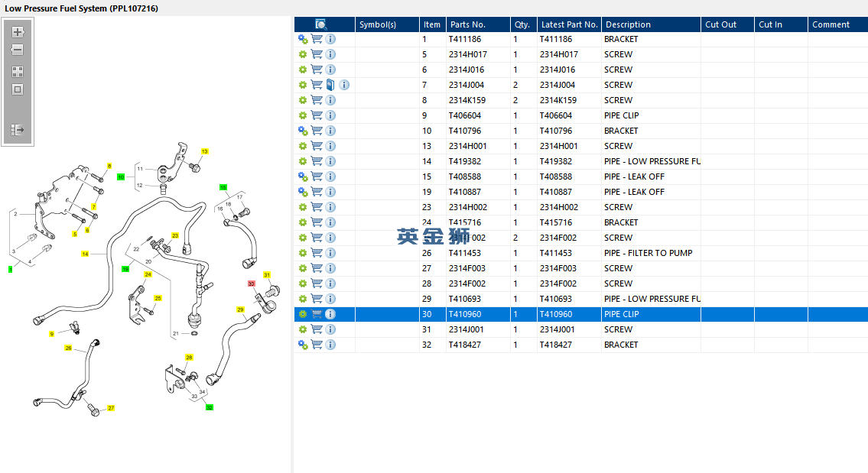This screenshot has height=473, width=868.
Task: Add 2314J016 SCREW to cart
Action: (x=317, y=70)
